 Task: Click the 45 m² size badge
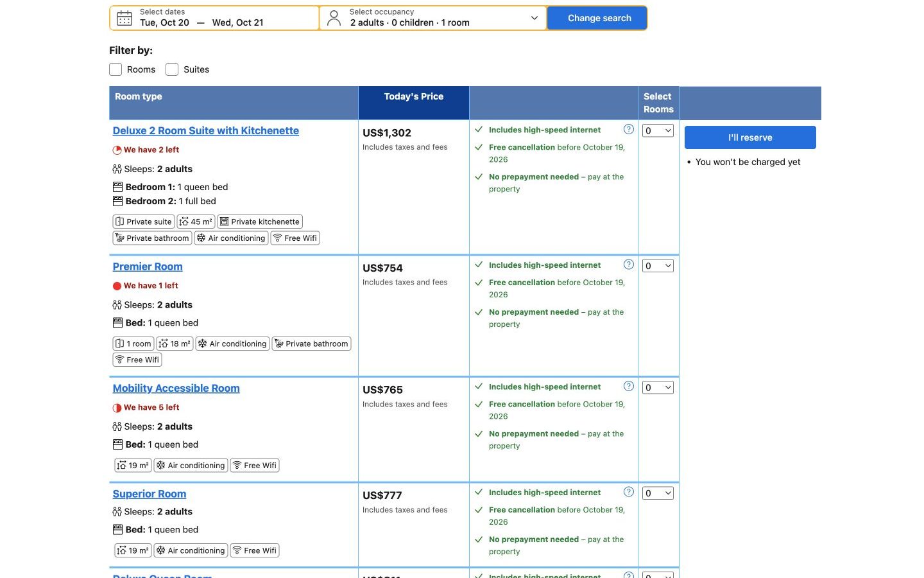coord(196,222)
